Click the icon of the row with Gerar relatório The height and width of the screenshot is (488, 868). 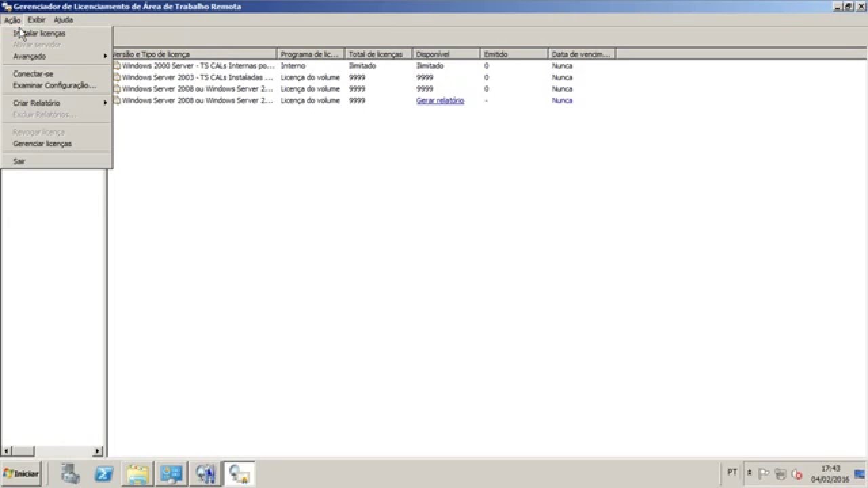point(117,100)
